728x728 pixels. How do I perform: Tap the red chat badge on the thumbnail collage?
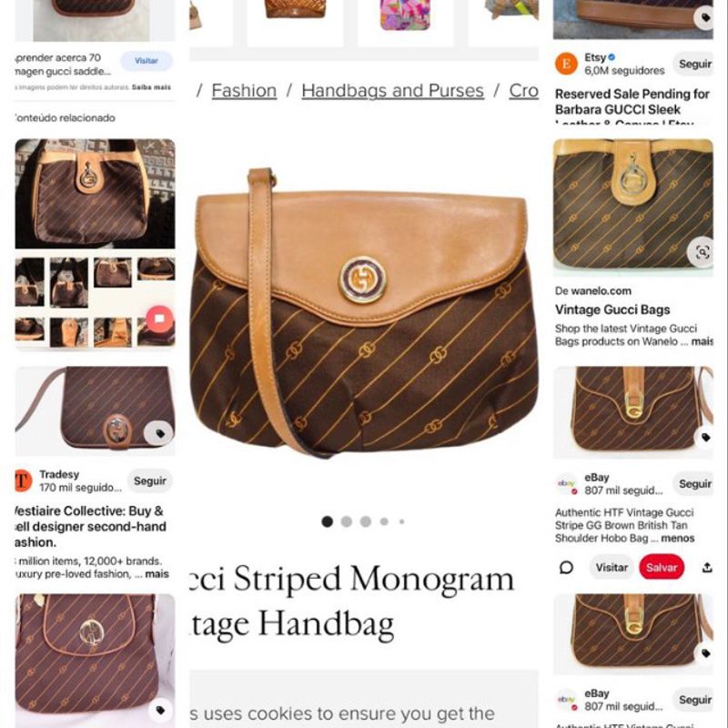tap(159, 319)
